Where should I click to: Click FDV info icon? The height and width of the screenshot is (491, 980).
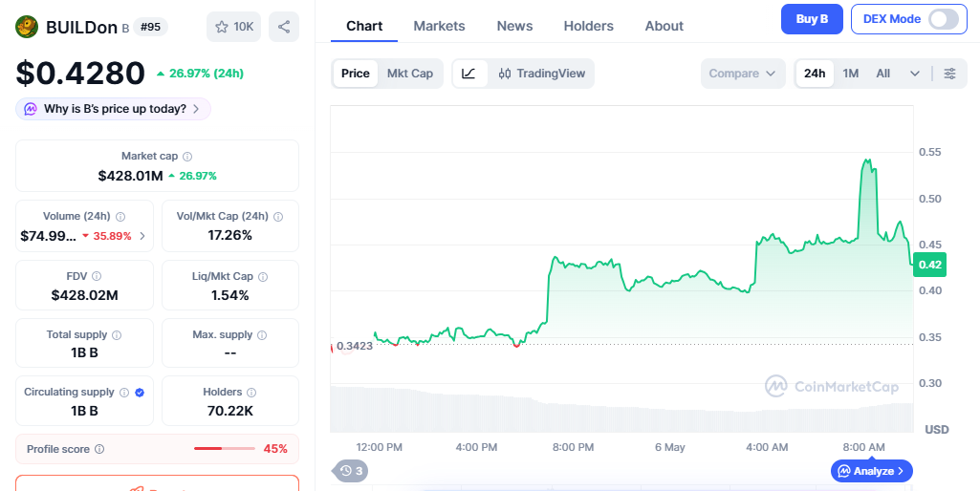[x=97, y=276]
